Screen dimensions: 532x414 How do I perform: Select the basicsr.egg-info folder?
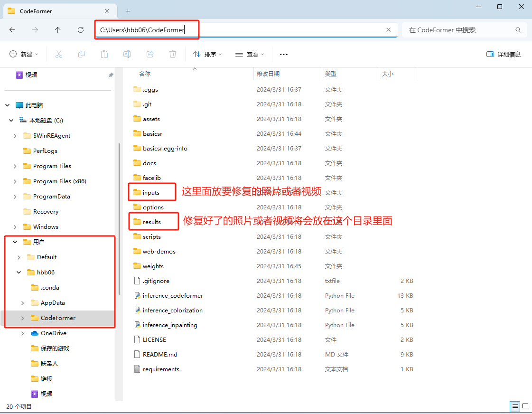(x=160, y=148)
